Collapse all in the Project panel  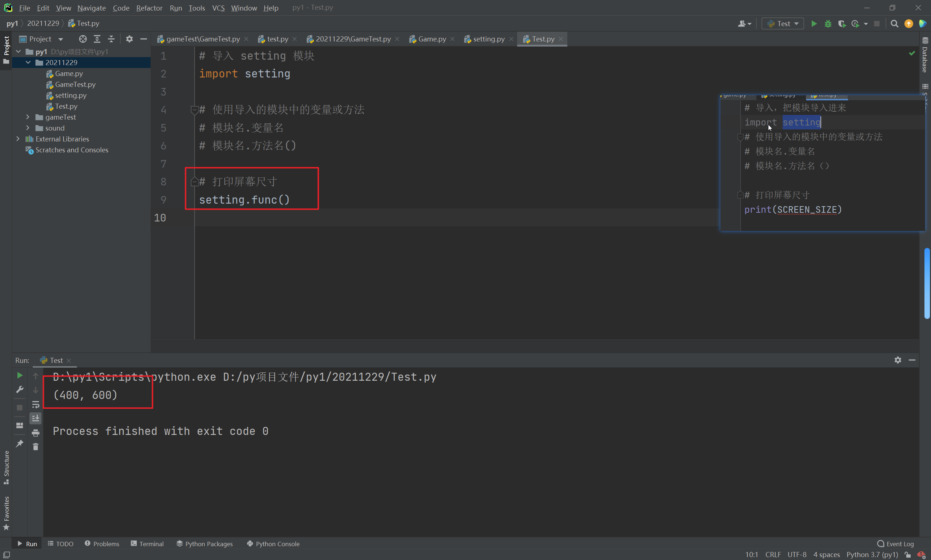point(111,39)
